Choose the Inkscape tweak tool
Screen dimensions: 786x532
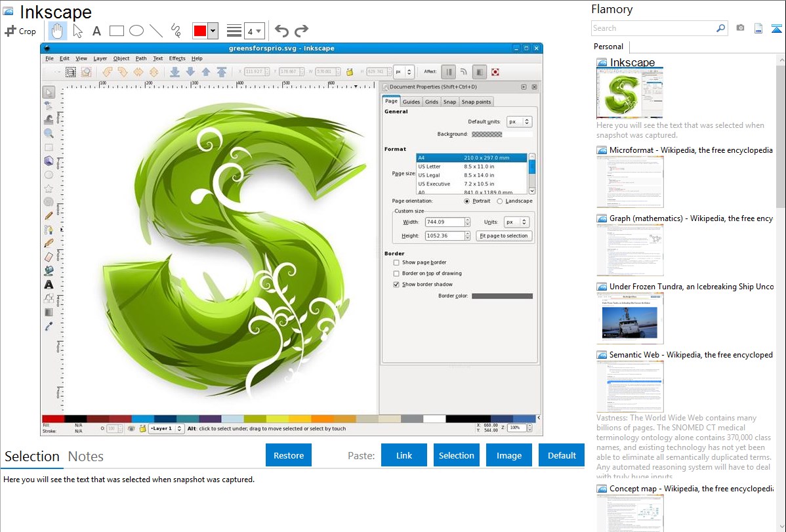pos(49,119)
